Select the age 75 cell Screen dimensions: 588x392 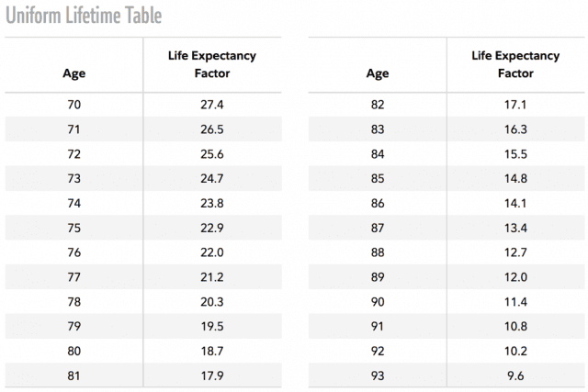[74, 228]
